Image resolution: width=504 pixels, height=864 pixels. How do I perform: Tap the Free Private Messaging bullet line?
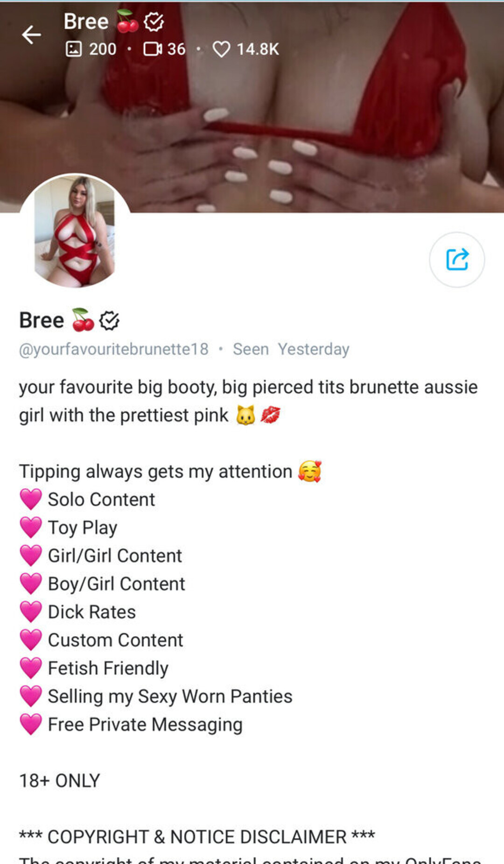131,725
